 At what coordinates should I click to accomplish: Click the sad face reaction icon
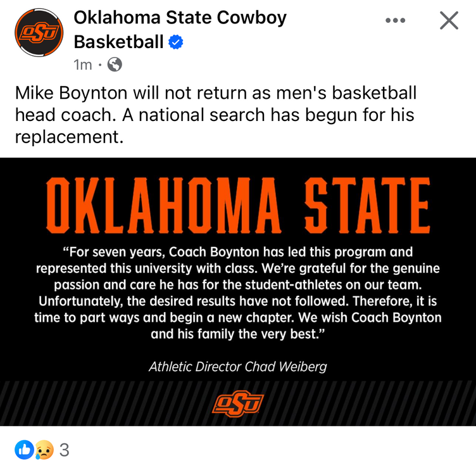click(42, 450)
